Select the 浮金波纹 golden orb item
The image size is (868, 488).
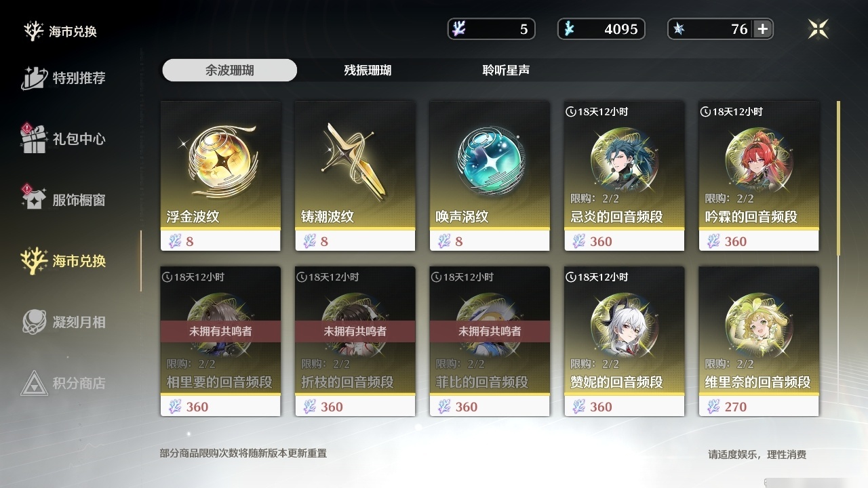click(220, 176)
